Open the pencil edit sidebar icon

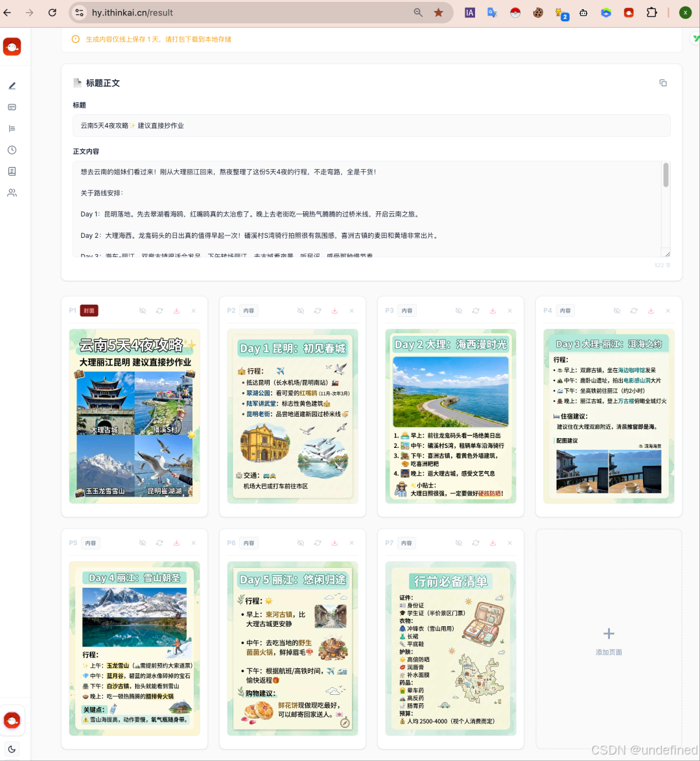[x=12, y=86]
